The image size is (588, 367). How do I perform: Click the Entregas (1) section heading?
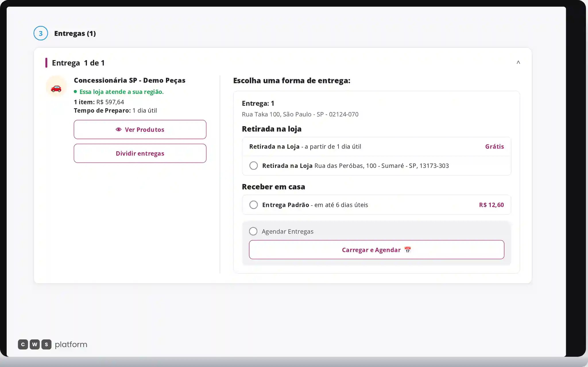[x=75, y=33]
